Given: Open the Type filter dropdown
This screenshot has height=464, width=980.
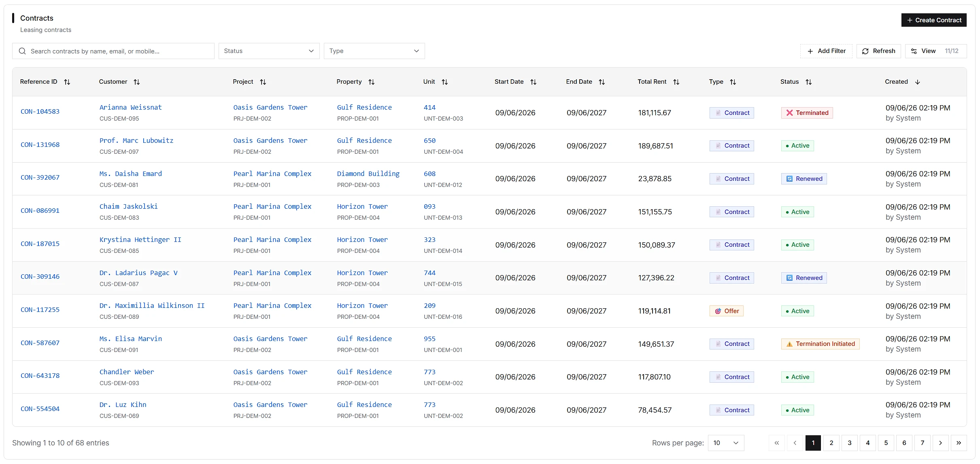Looking at the screenshot, I should pos(374,51).
